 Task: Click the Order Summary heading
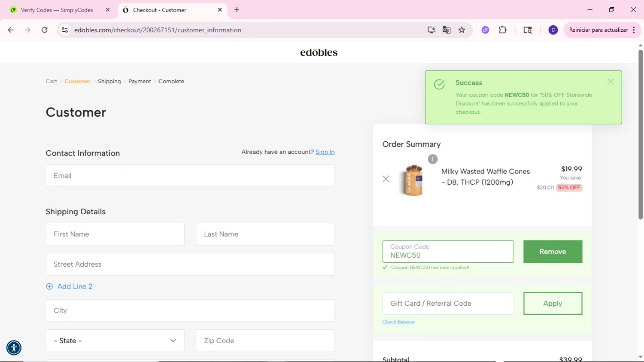pyautogui.click(x=411, y=144)
